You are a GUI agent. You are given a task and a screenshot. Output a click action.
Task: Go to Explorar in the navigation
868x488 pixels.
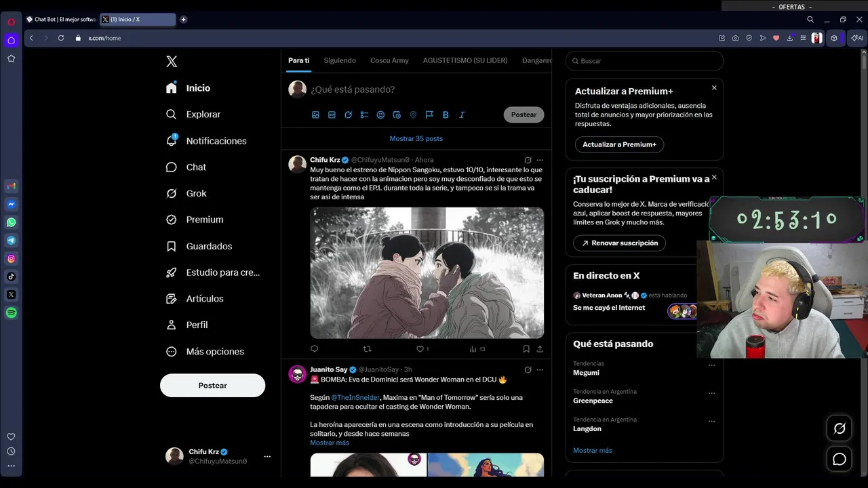tap(194, 115)
